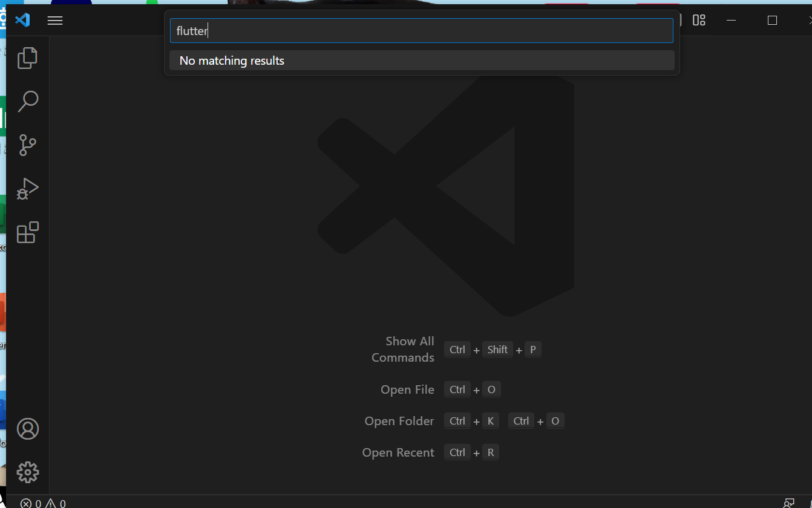Image resolution: width=812 pixels, height=508 pixels.
Task: Select the "No matching results" row
Action: (x=422, y=60)
